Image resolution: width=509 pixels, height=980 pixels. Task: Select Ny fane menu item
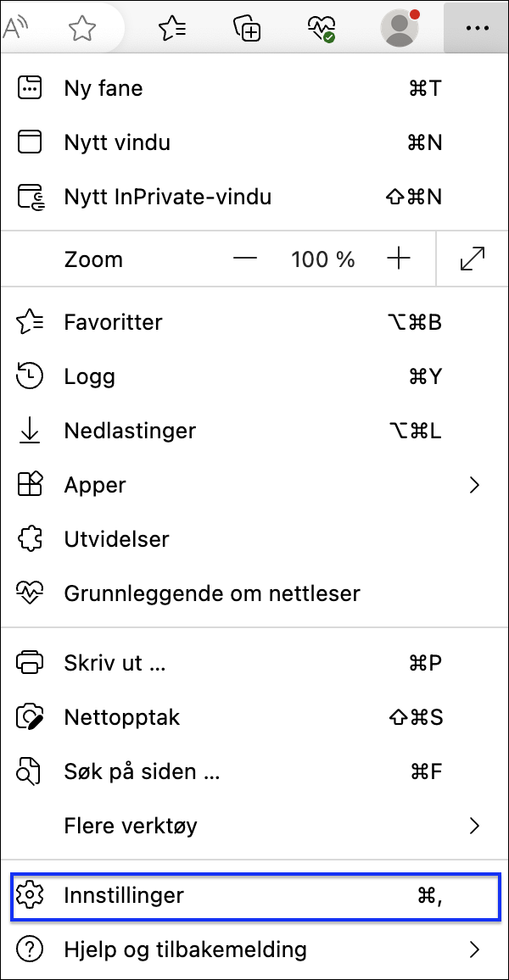click(x=103, y=88)
